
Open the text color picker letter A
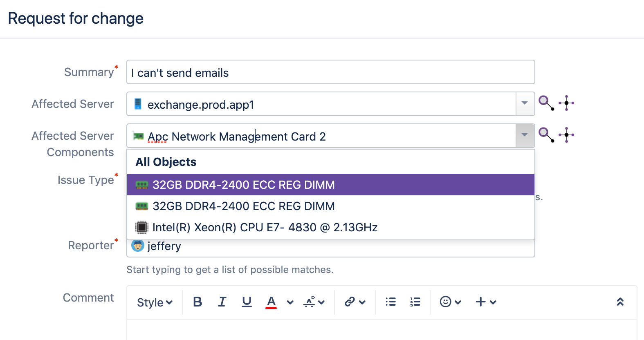[x=271, y=302]
